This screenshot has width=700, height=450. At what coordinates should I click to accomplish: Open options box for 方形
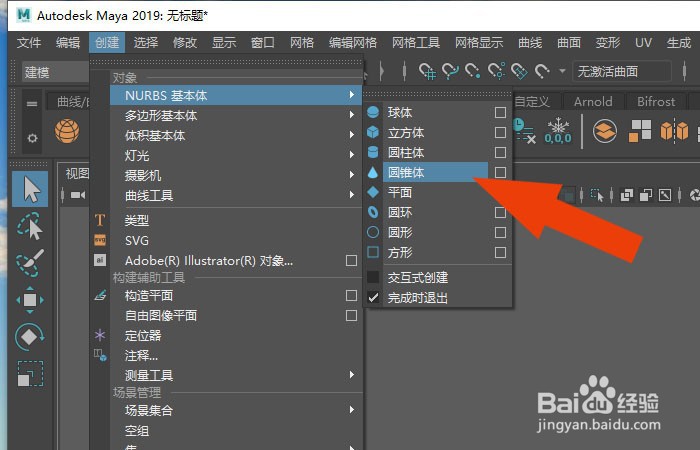500,253
